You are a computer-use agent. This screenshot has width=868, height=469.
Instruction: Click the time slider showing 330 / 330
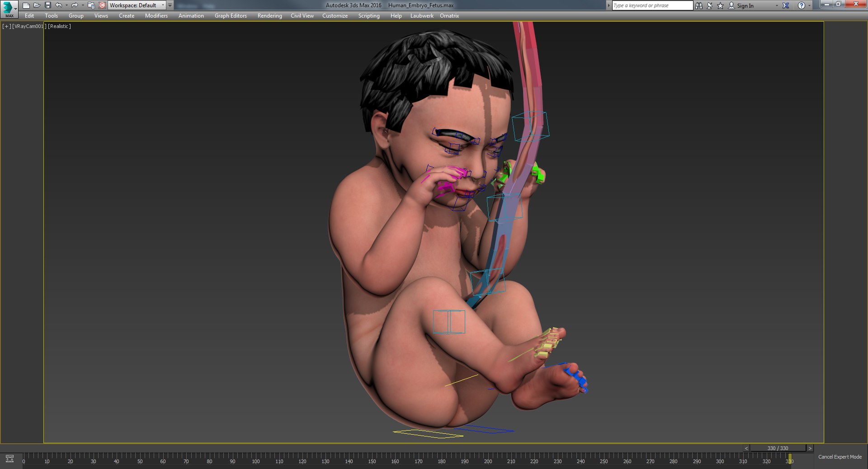[x=778, y=448]
